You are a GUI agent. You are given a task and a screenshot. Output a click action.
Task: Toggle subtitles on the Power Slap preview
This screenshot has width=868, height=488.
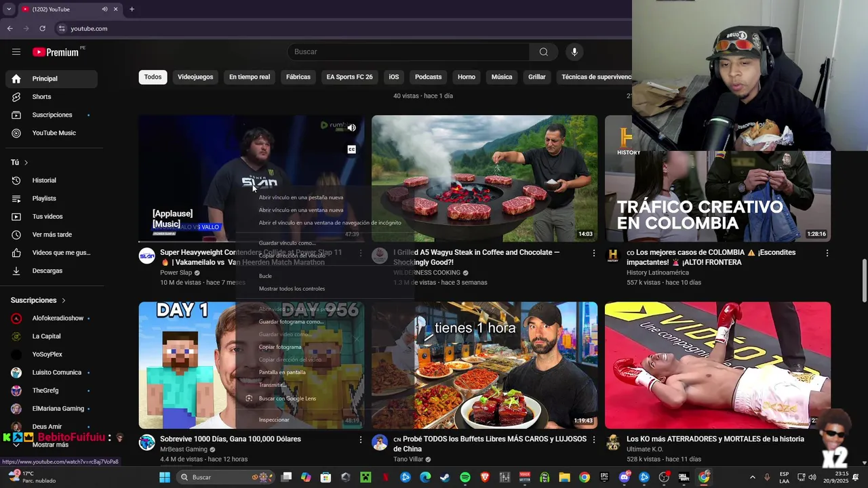click(352, 150)
